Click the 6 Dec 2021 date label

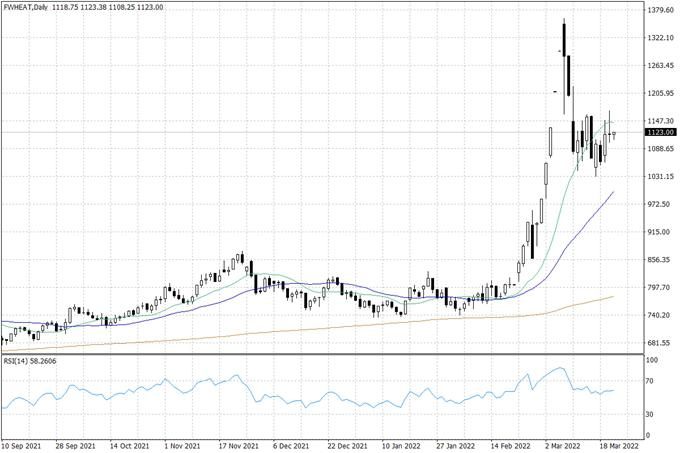click(294, 446)
